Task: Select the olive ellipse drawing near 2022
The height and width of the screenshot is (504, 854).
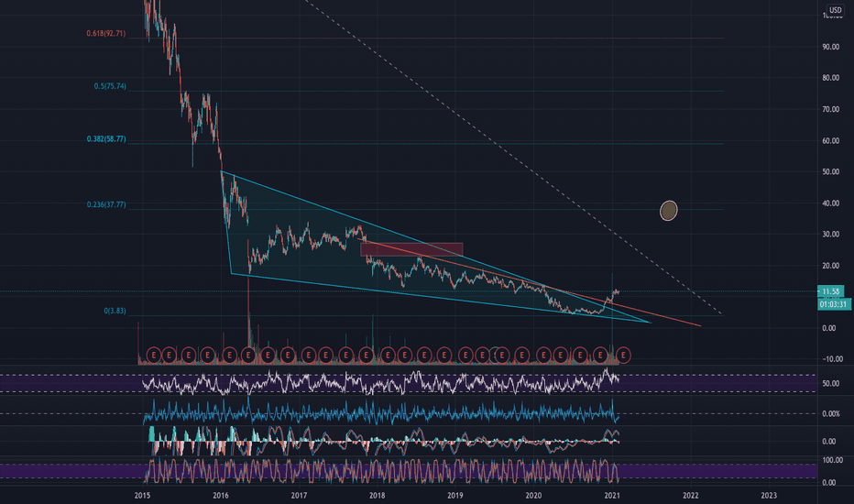Action: (669, 211)
